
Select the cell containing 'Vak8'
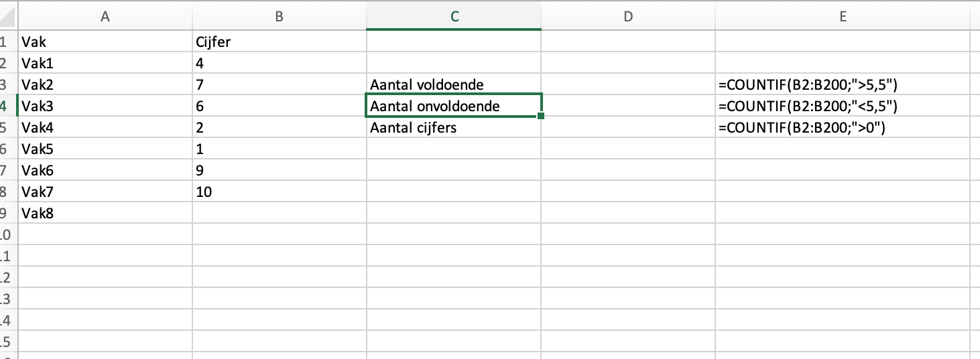[x=104, y=214]
